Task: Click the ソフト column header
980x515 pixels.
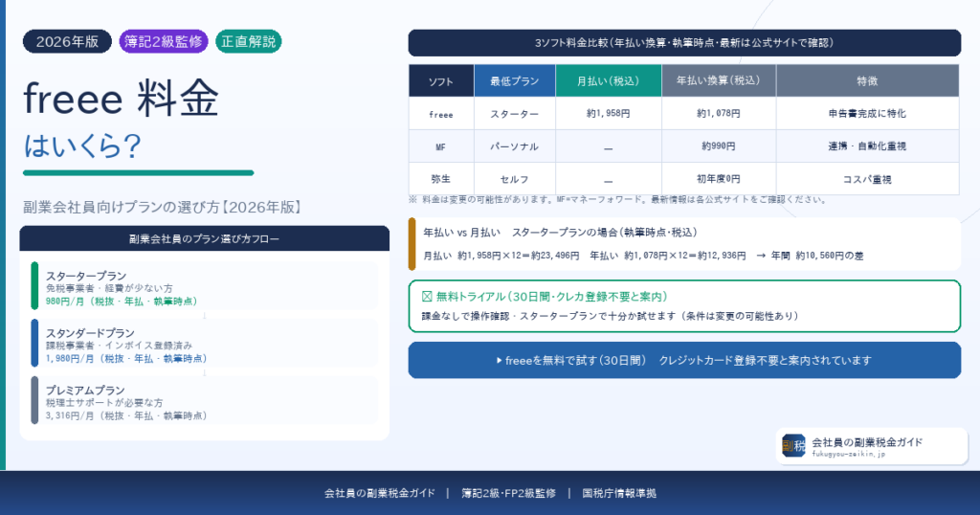Action: pos(441,81)
